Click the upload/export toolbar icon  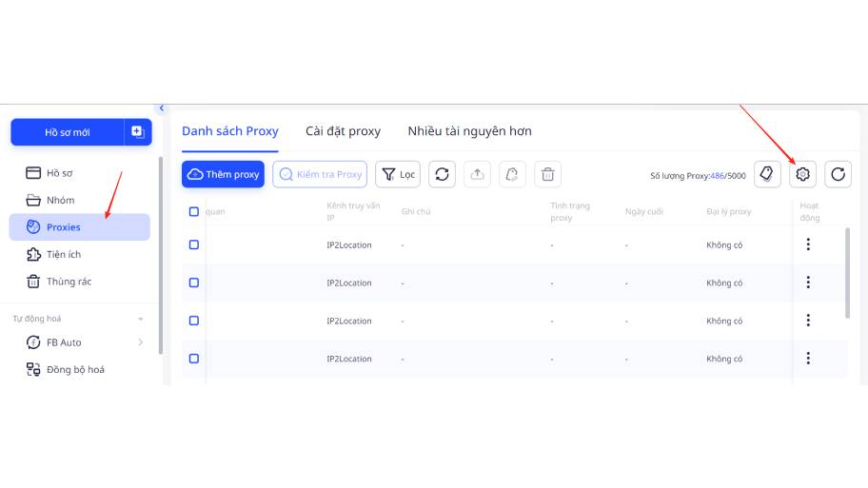477,174
